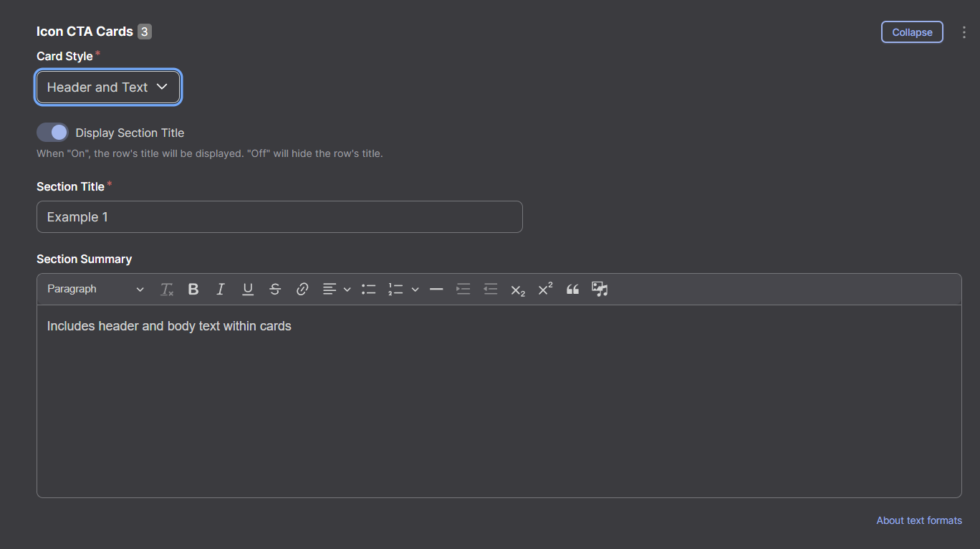The image size is (980, 549).
Task: Expand the Paragraph heading format dropdown
Action: pos(95,290)
